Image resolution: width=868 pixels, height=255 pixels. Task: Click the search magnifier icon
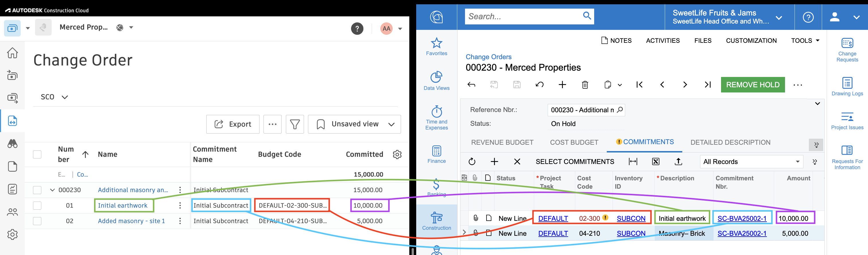click(x=587, y=16)
